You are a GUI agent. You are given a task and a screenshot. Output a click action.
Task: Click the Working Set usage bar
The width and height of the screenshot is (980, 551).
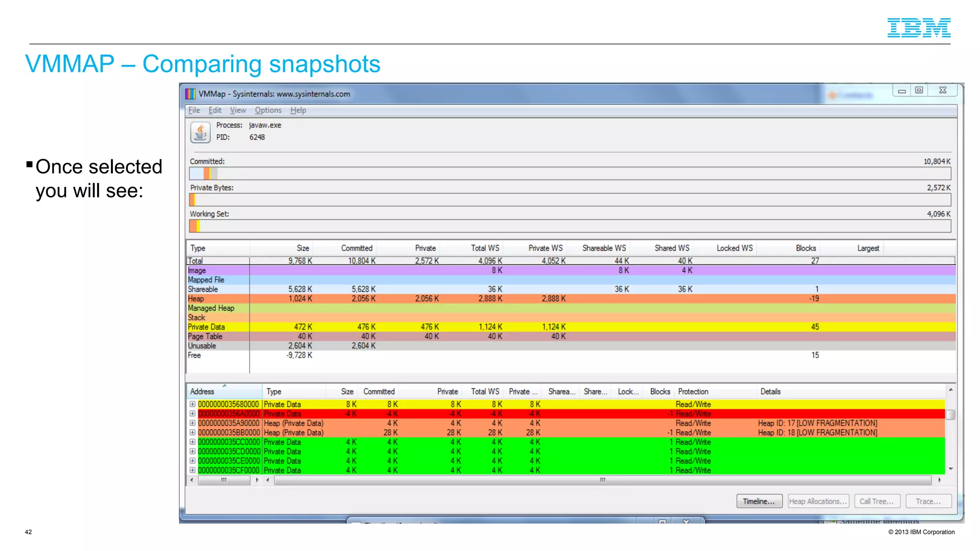(x=570, y=226)
